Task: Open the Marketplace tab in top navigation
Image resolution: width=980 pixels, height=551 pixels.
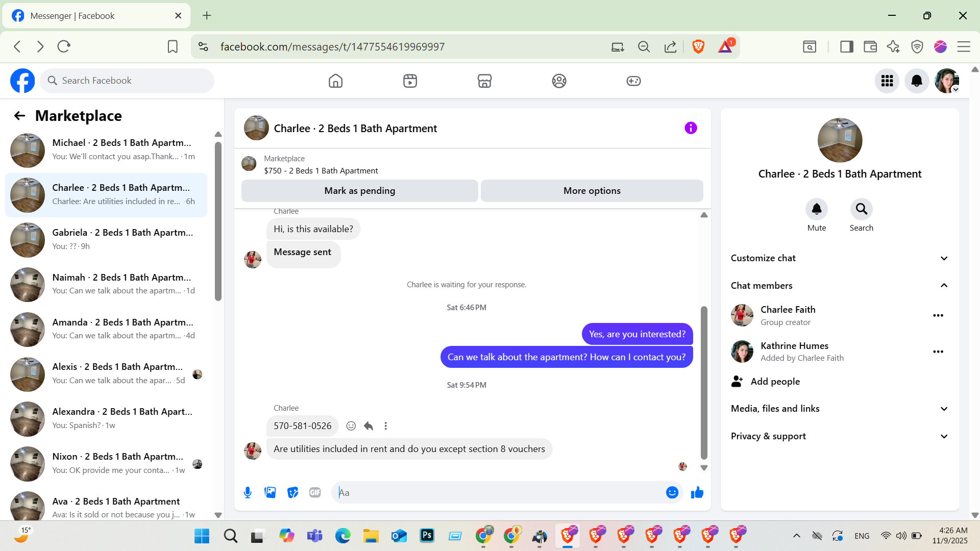Action: point(484,81)
